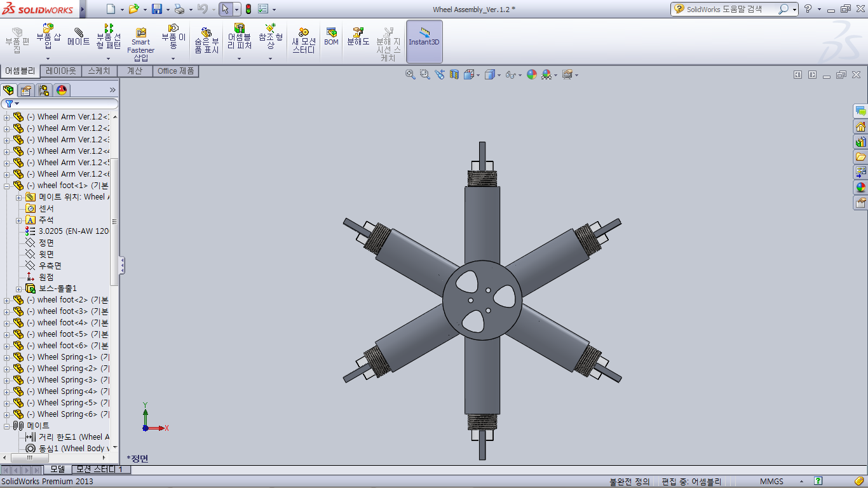Click the Zoom to Fit magnifier icon
The height and width of the screenshot is (488, 868).
(x=410, y=74)
